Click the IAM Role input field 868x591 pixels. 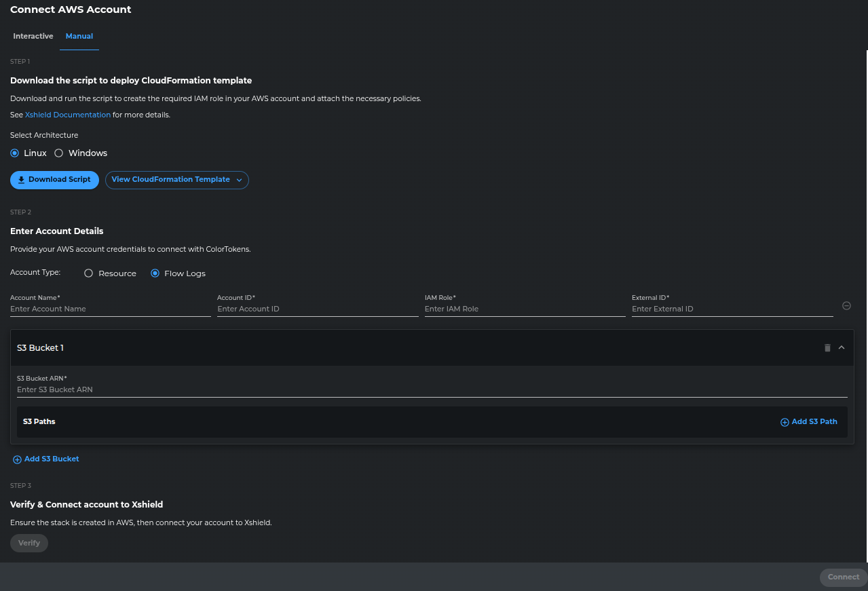[524, 309]
